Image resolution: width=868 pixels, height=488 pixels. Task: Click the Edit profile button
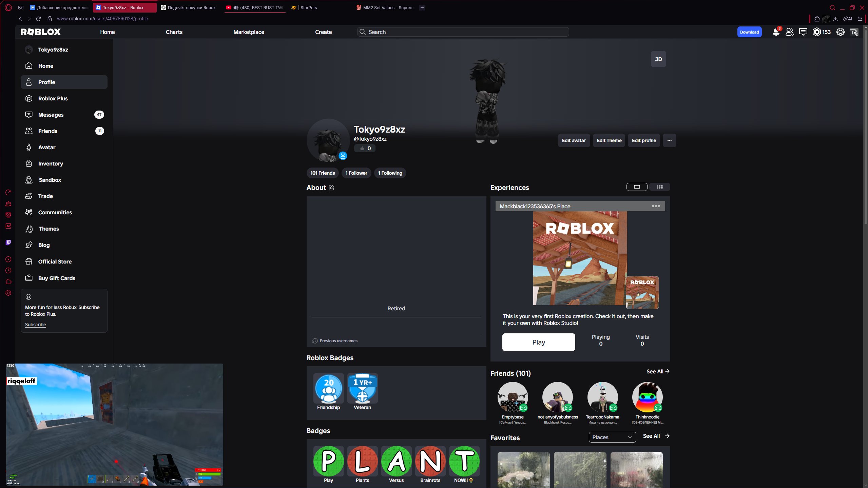coord(644,140)
